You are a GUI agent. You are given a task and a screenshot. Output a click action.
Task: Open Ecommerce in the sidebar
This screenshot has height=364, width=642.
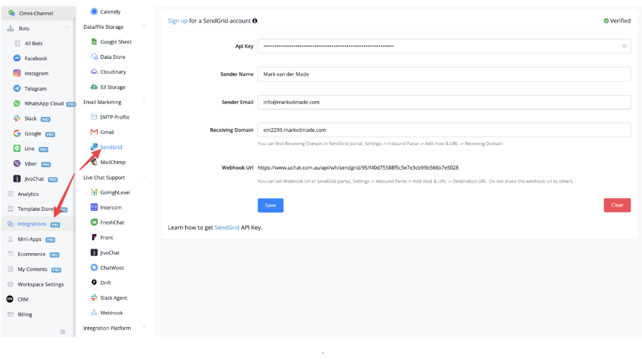[31, 255]
